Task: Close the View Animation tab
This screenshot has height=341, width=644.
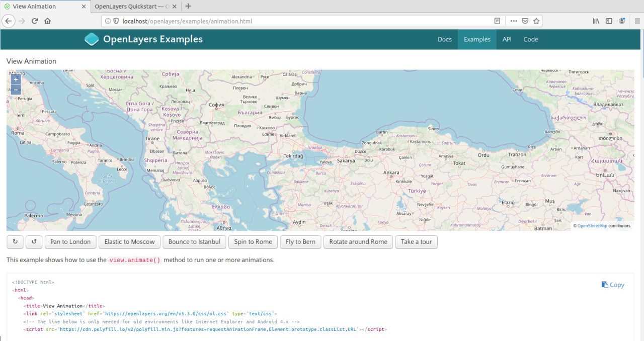Action: 84,7
